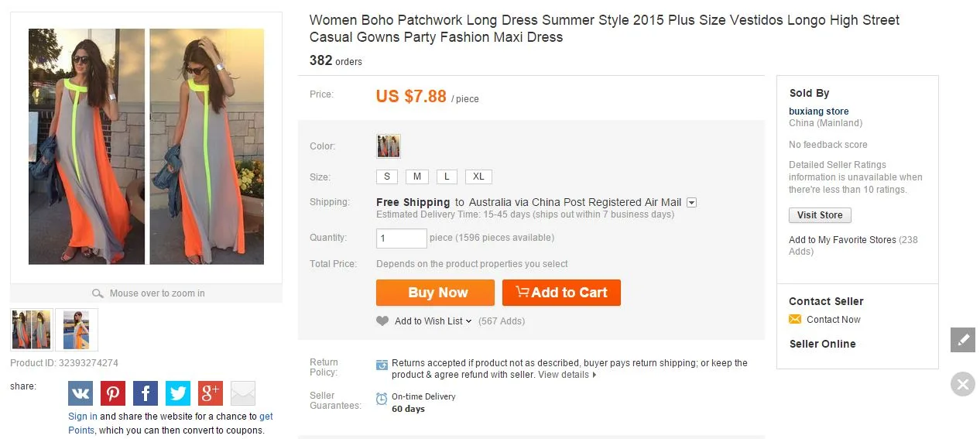Click the pencil edit floating icon
Viewport: 980px width, 439px height.
point(963,340)
